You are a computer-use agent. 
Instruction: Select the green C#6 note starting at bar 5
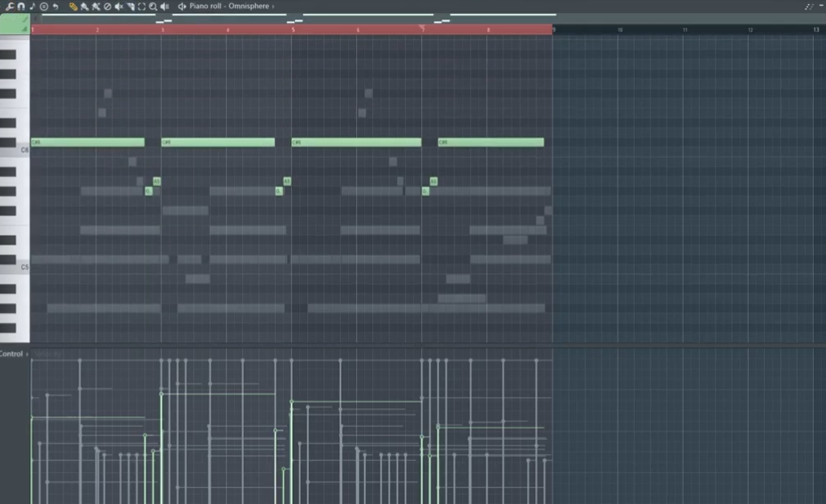pos(357,142)
